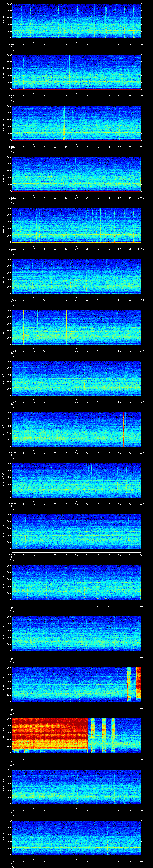This screenshot has width=153, height=868.
Task: Click the "16:16:00" start time label
Action: [12, 44]
